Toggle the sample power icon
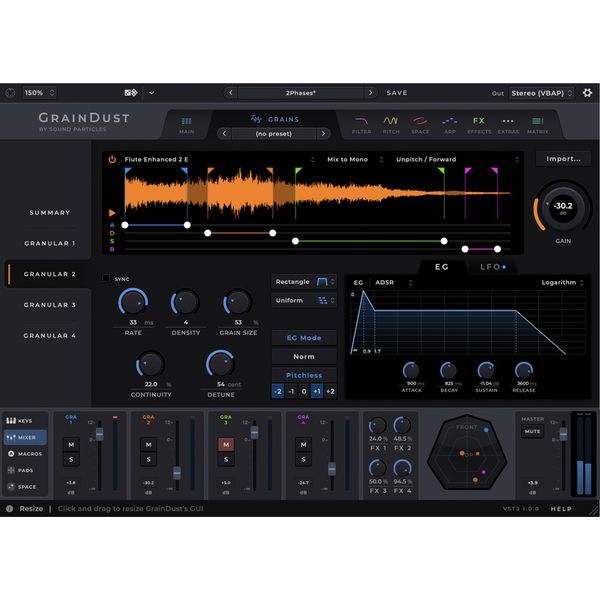 [112, 159]
